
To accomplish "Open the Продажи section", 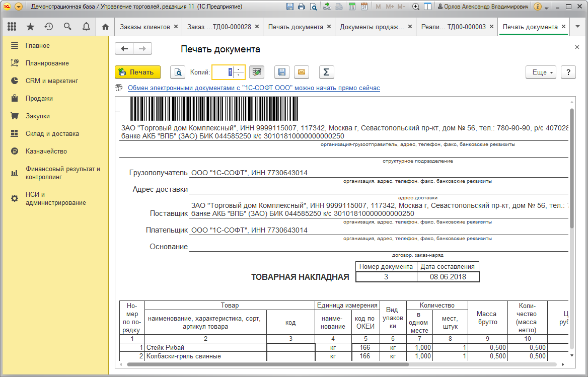I will pos(39,98).
